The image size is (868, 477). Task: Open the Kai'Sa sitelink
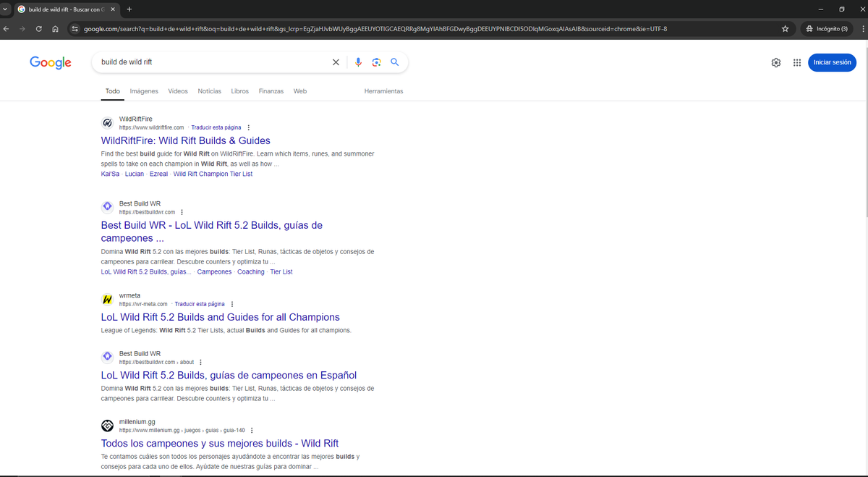coord(111,174)
